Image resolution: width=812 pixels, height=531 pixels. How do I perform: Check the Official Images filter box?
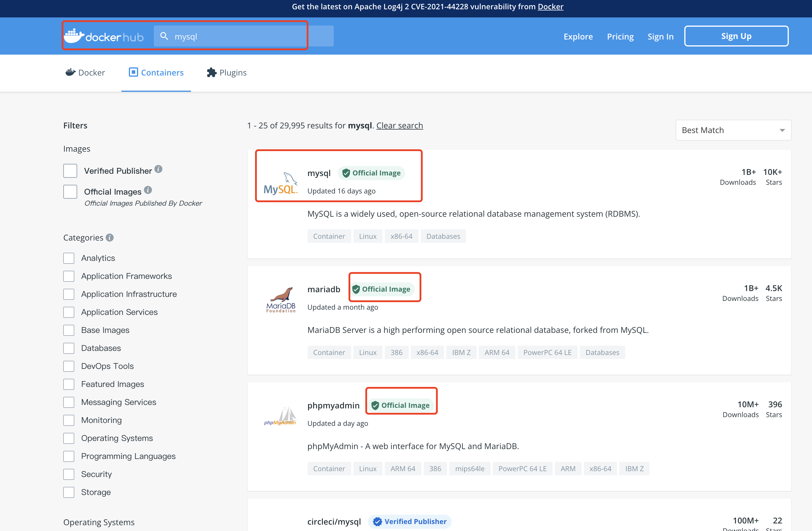(70, 191)
